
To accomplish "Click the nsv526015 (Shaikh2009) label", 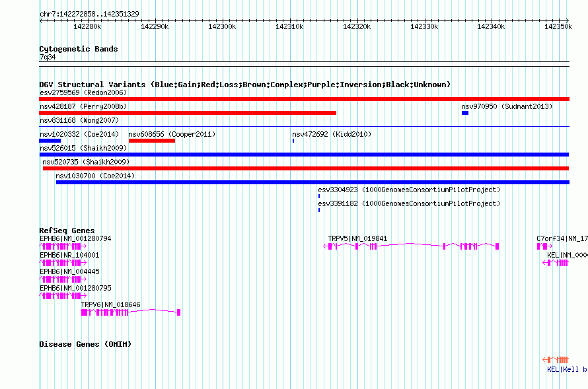I will (83, 148).
